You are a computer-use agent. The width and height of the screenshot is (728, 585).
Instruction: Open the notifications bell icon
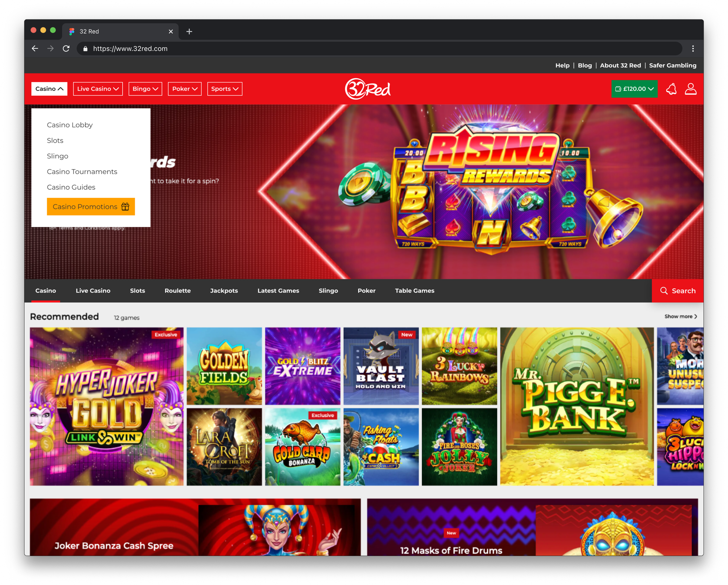coord(671,89)
